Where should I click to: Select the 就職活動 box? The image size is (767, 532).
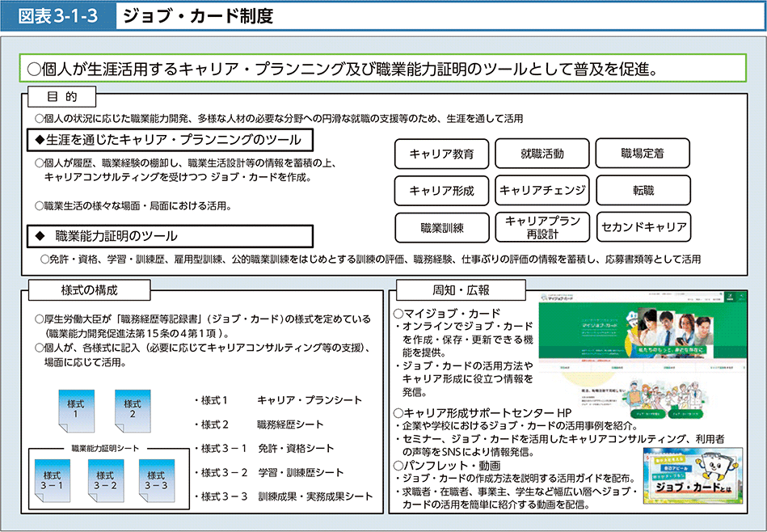[542, 154]
